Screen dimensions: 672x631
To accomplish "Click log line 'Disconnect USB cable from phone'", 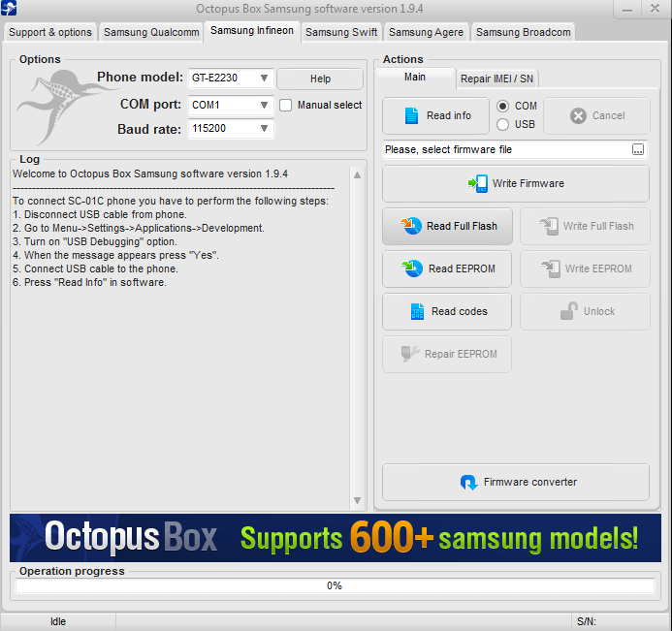I will coord(100,214).
